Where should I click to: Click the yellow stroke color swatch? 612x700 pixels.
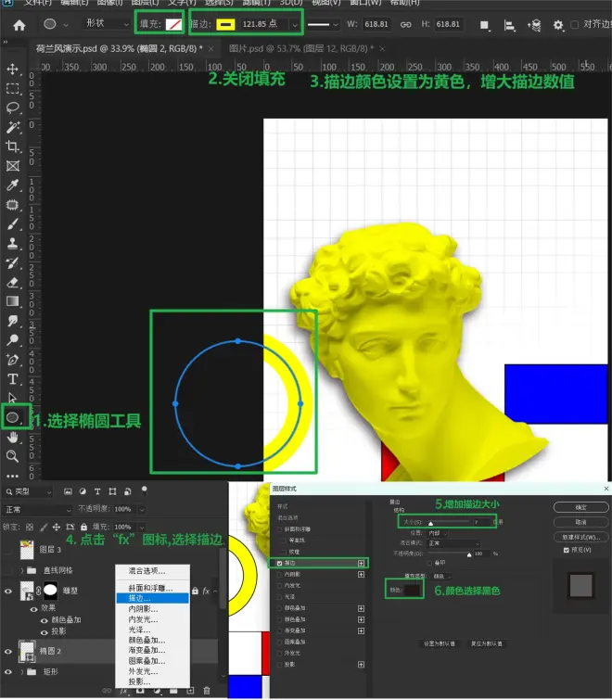(225, 24)
